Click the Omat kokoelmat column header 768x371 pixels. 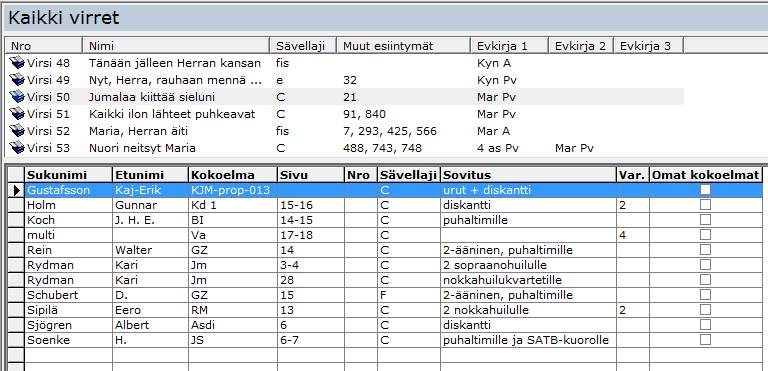(706, 175)
